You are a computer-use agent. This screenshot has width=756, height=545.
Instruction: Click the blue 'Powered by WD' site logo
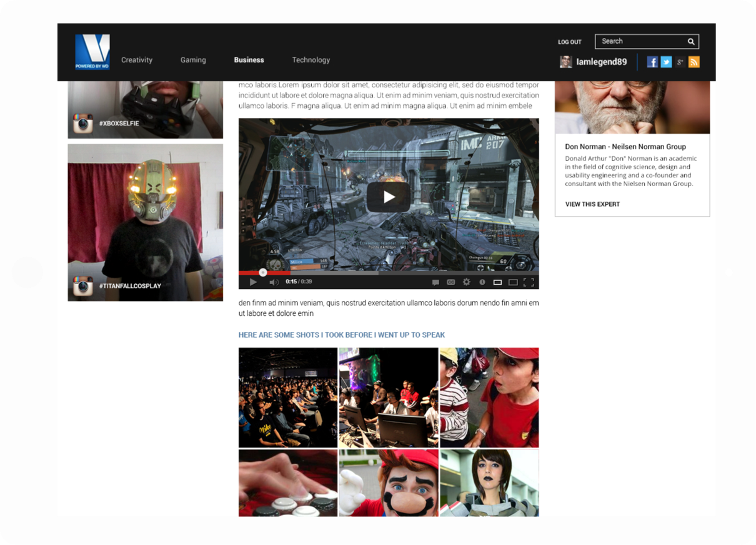pyautogui.click(x=92, y=52)
